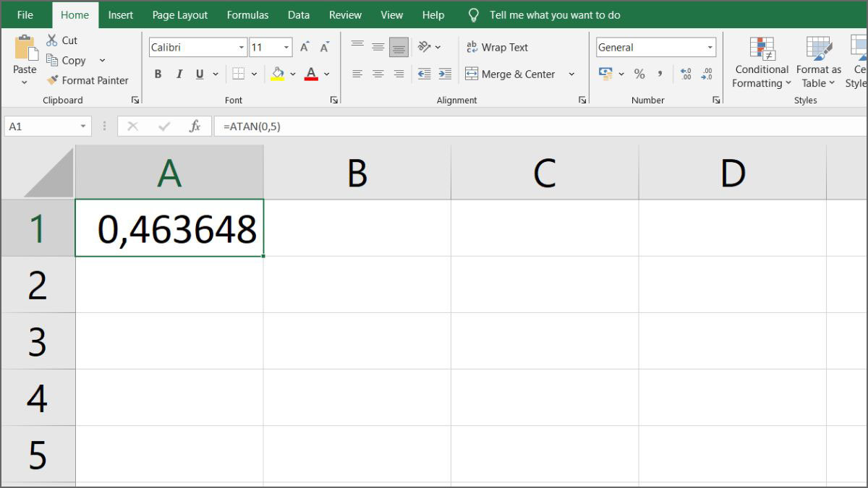868x488 pixels.
Task: Apply the yellow Fill Color swatch
Action: 278,74
